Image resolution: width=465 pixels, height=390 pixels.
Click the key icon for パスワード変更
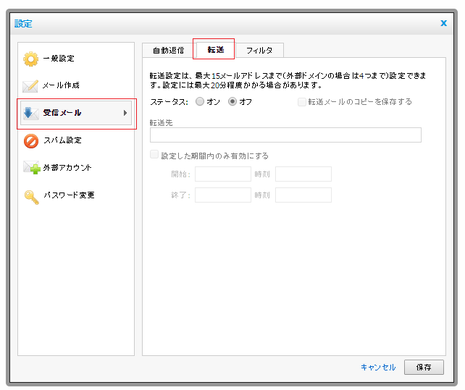click(32, 197)
